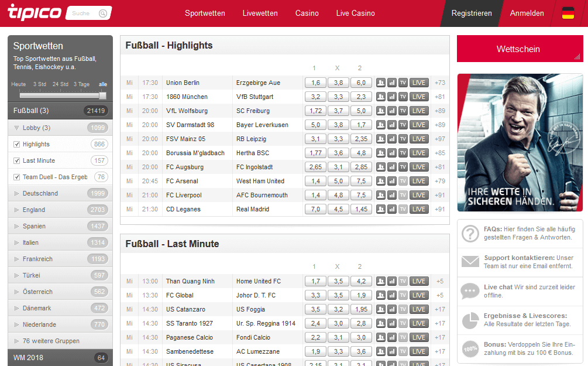Click TV icon for FC Augsburg match
Viewport: 588px width, 366px height.
coord(403,167)
